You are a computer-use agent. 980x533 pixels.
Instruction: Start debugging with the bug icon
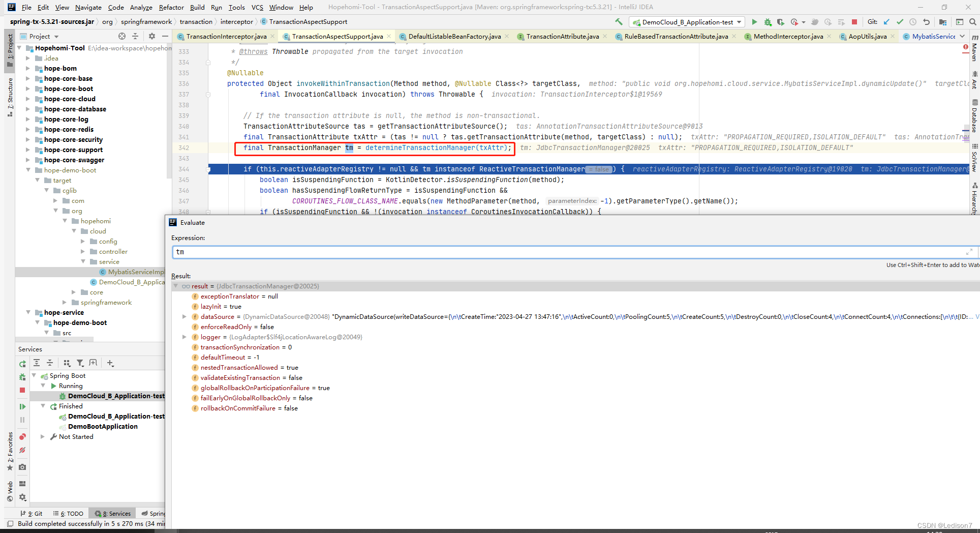tap(768, 22)
